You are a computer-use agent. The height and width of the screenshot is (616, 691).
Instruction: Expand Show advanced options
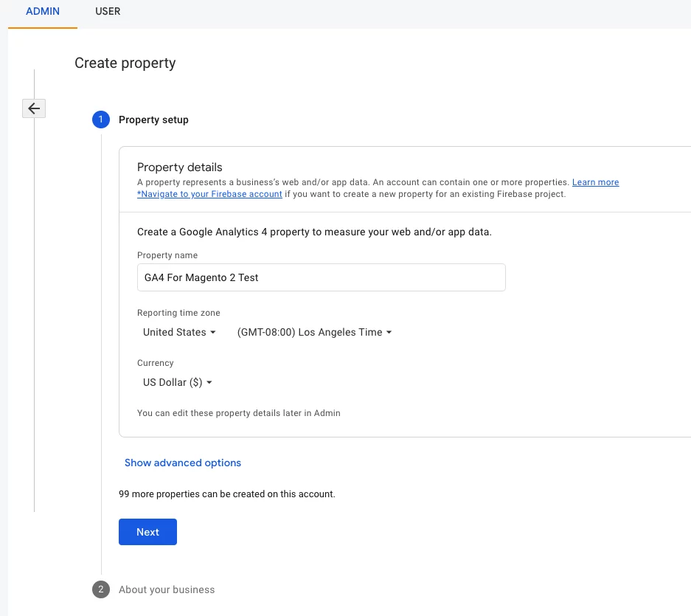tap(182, 463)
